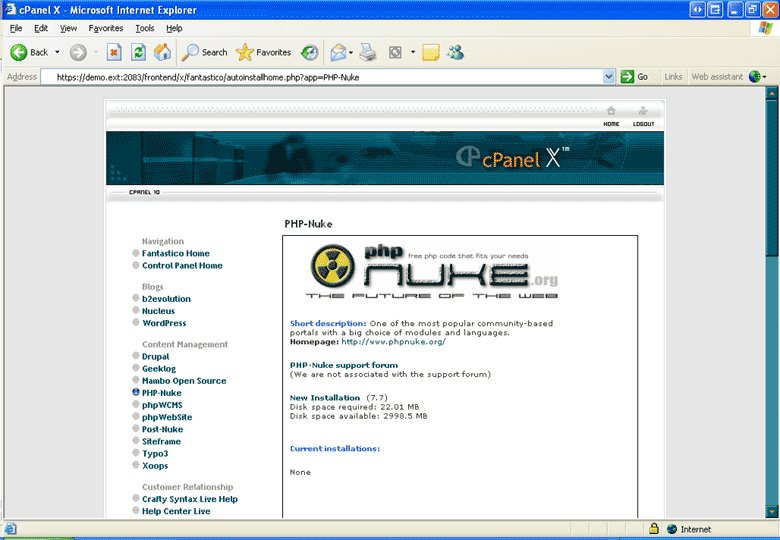Click the green Go arrow button
This screenshot has width=780, height=540.
pos(627,77)
